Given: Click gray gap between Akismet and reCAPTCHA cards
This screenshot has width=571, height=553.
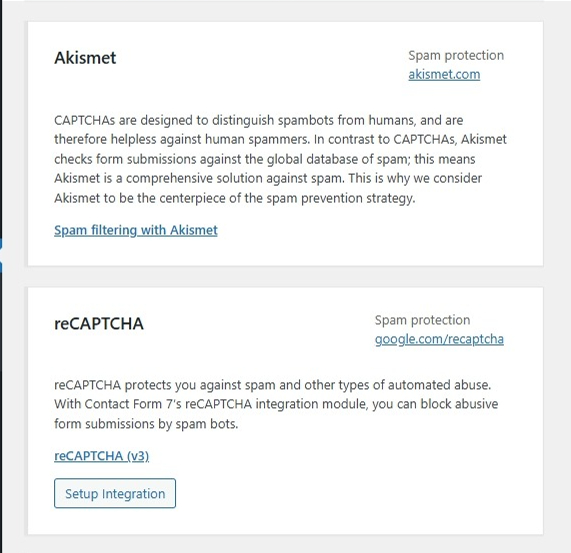Looking at the screenshot, I should pos(286,277).
